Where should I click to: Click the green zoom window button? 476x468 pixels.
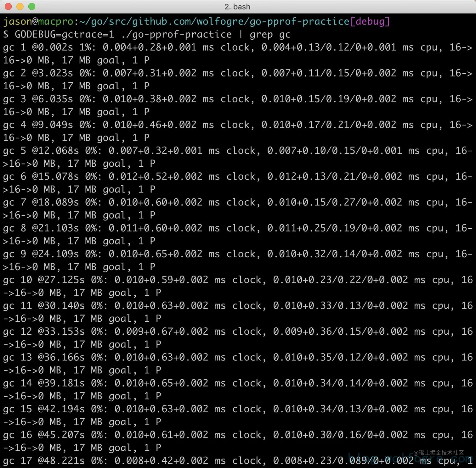(x=32, y=6)
